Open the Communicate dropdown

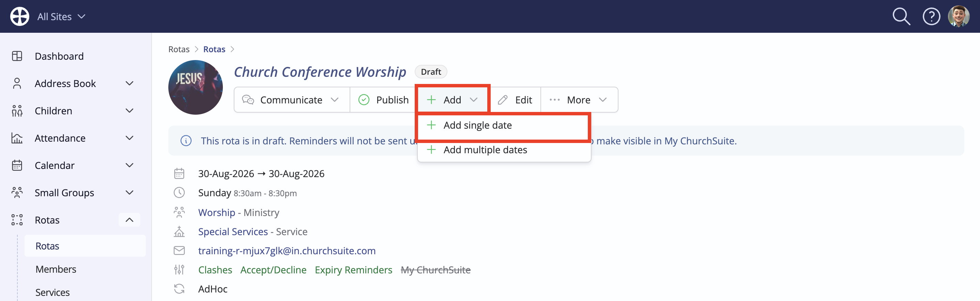[292, 100]
